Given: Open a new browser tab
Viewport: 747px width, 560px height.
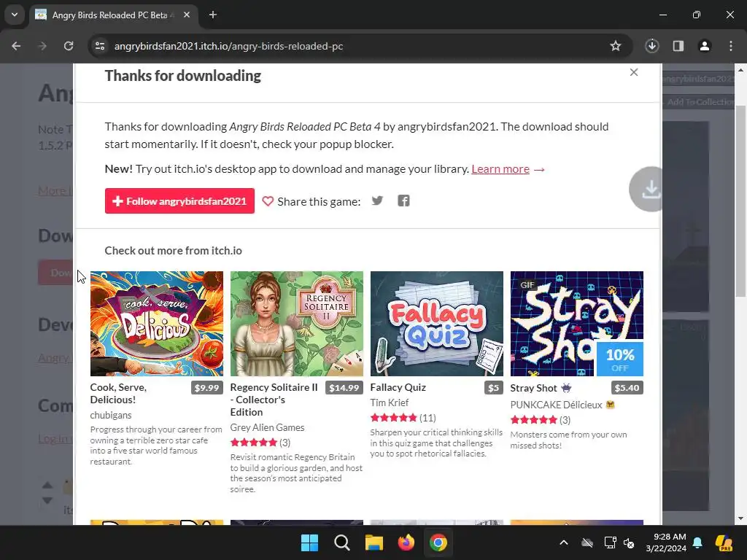Looking at the screenshot, I should click(x=213, y=15).
